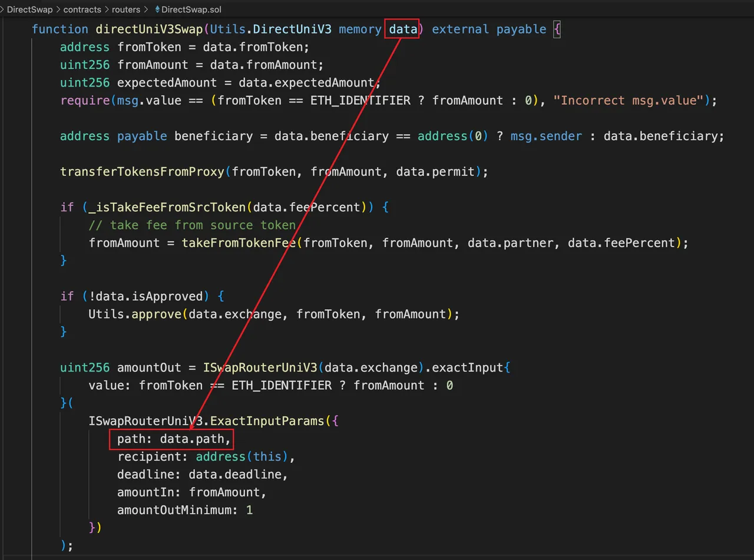
Task: Open the DirectSwap.sol breadcrumb item
Action: (191, 9)
